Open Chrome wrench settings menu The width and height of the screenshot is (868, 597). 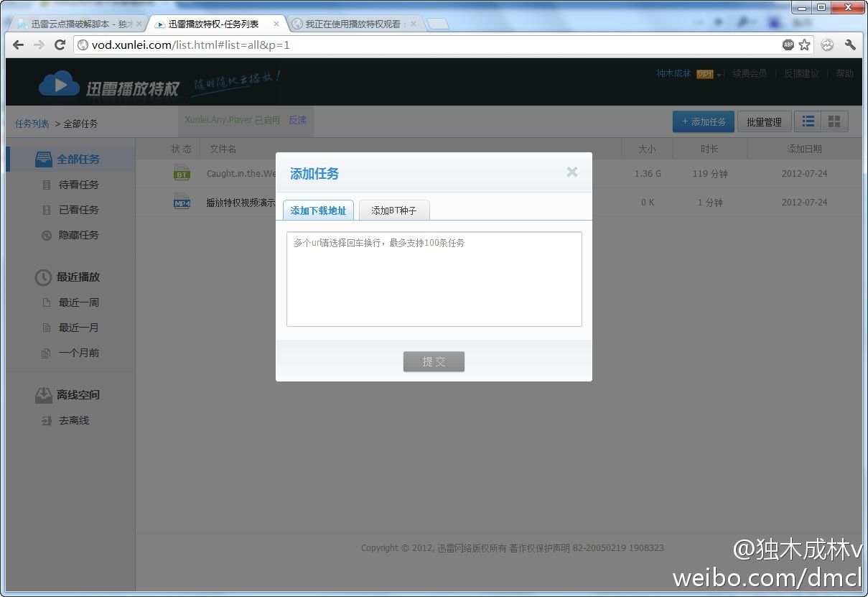point(850,45)
